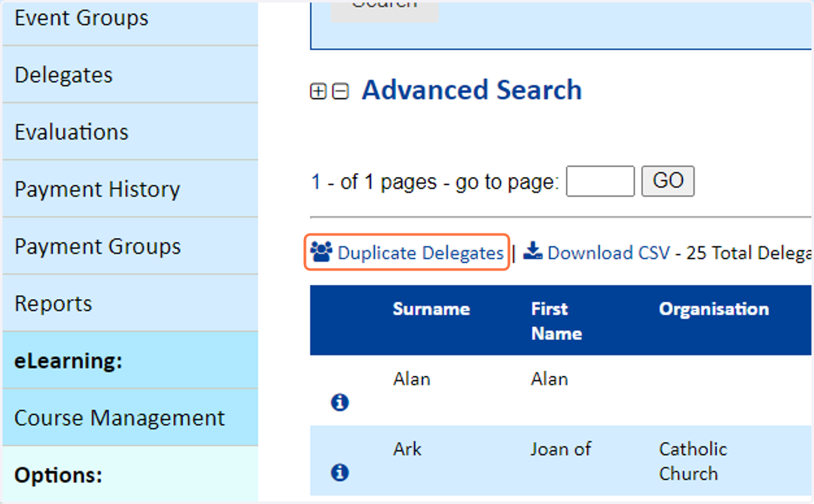The height and width of the screenshot is (504, 814).
Task: Go to Evaluations in the sidebar
Action: point(130,132)
